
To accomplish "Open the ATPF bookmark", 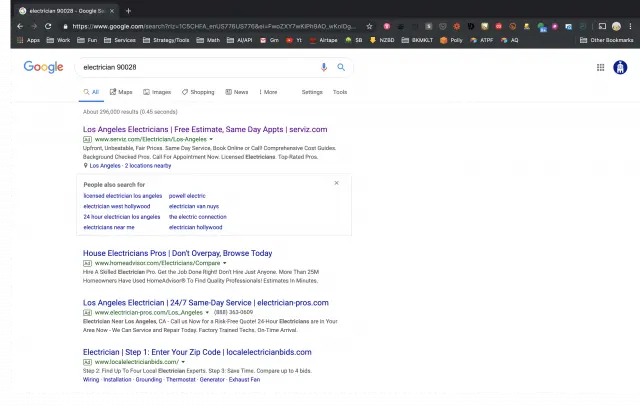I will (482, 40).
